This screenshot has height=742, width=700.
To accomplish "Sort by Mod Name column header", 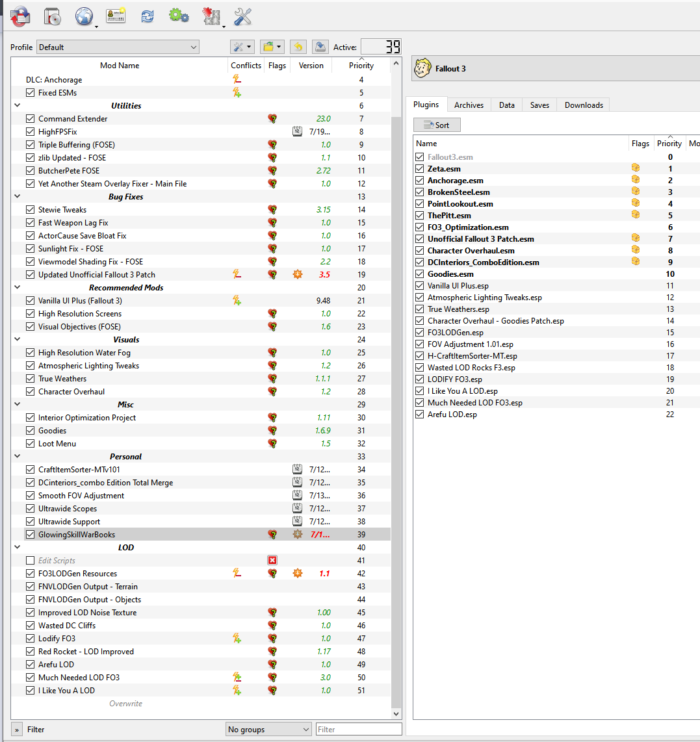I will click(120, 66).
